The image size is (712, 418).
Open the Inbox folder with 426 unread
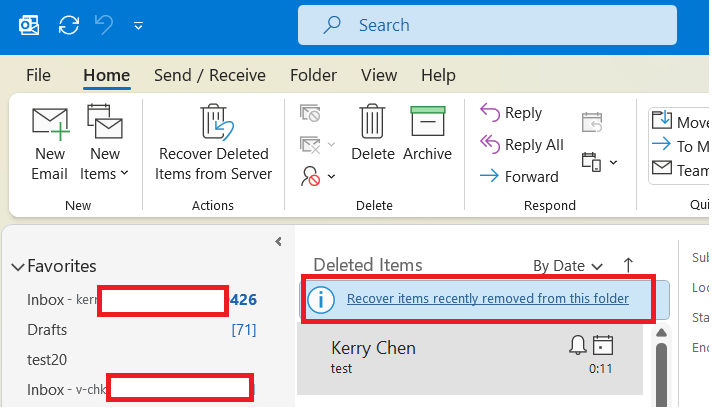click(142, 300)
